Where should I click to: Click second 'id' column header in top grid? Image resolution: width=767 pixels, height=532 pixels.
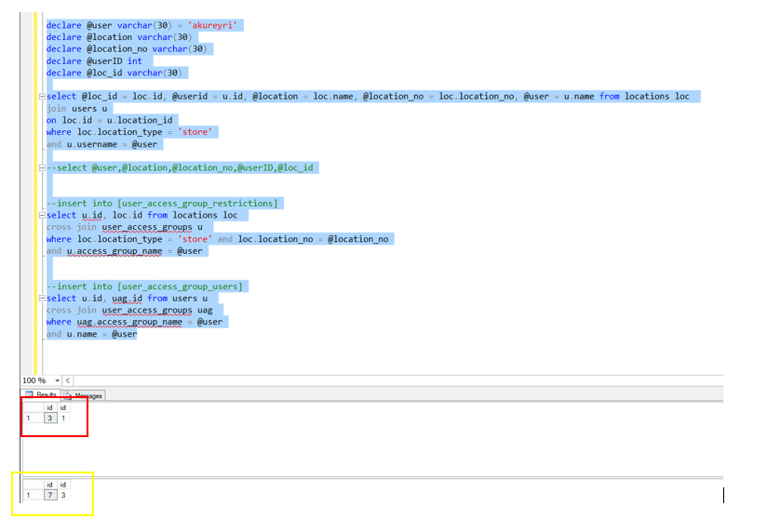point(63,407)
